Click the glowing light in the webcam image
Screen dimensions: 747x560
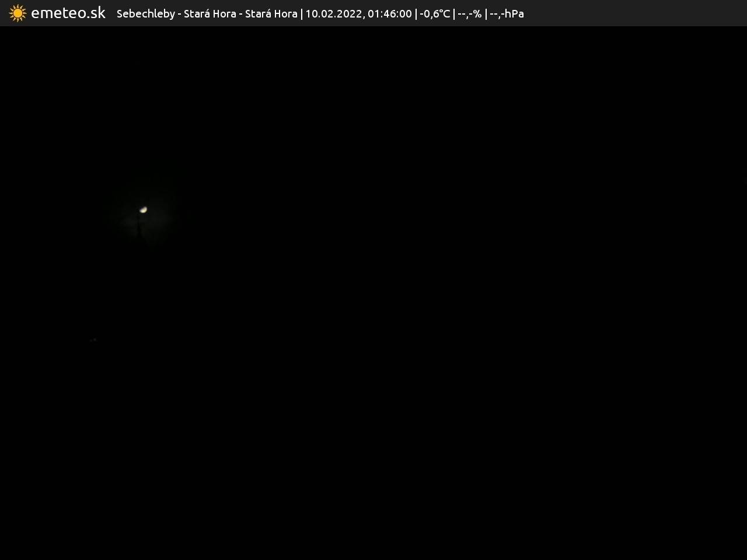[x=143, y=209]
